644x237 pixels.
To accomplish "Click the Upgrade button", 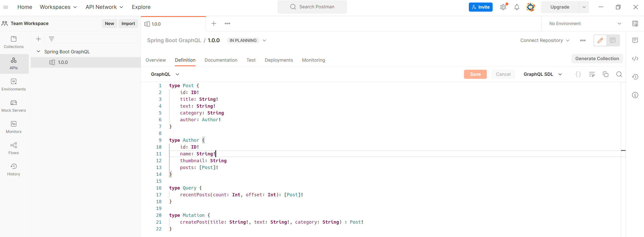I will [x=560, y=7].
